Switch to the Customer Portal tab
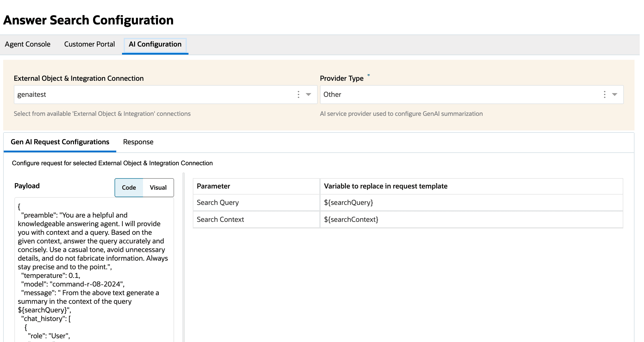 click(x=89, y=44)
